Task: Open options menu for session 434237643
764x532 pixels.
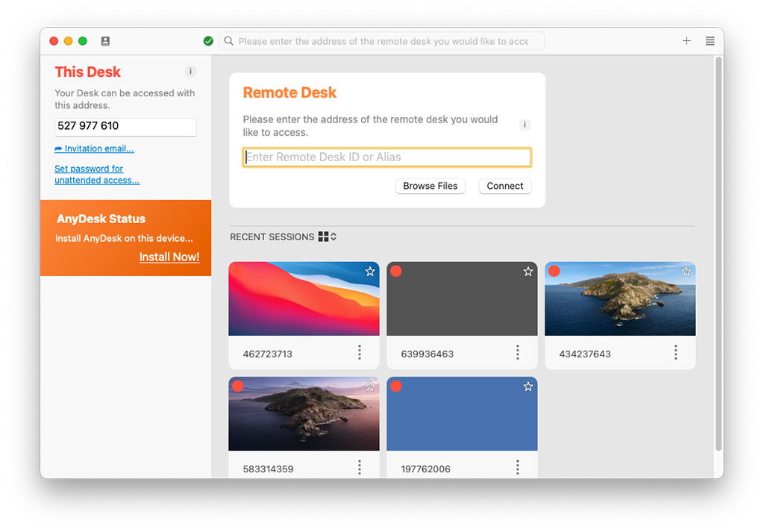Action: pos(676,352)
